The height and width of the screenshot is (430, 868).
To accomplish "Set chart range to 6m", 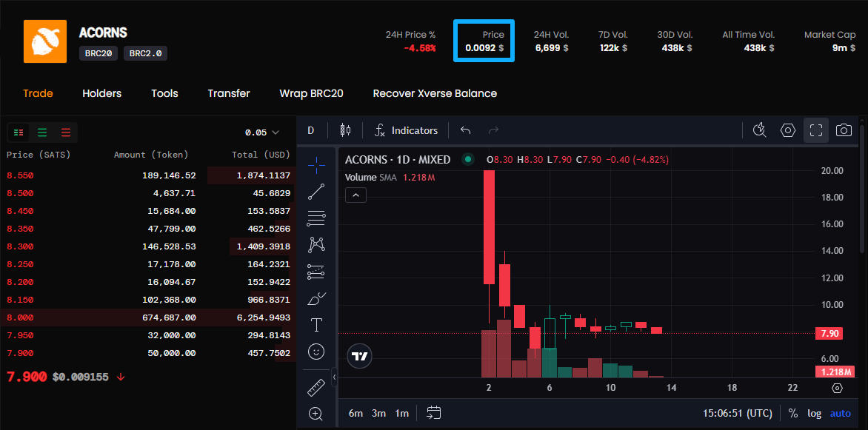I will tap(356, 414).
